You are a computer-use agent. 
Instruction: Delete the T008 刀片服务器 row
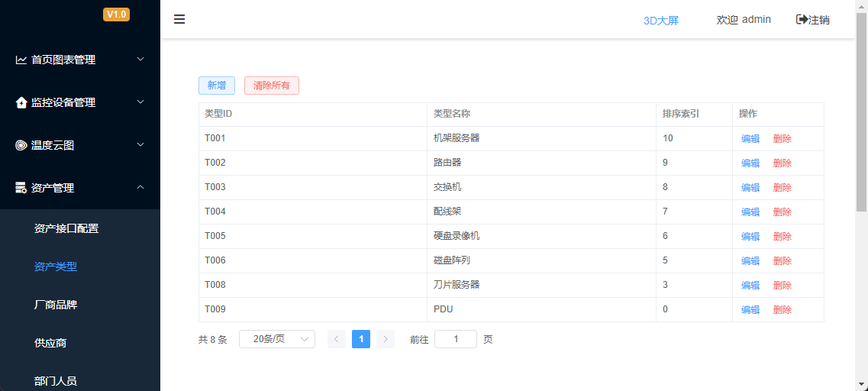[782, 285]
